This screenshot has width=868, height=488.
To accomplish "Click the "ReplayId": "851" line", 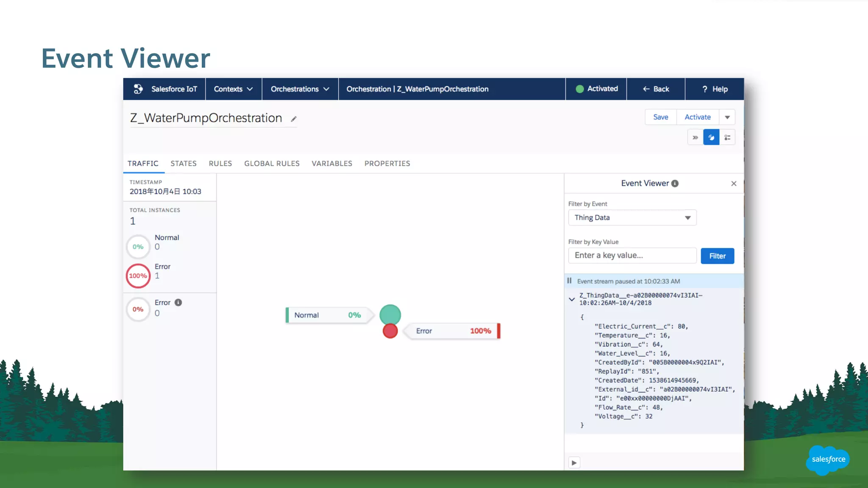I will point(627,372).
